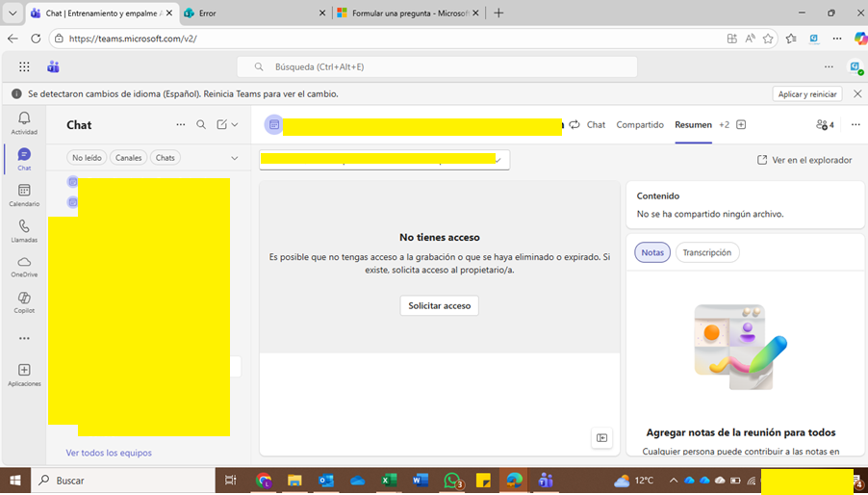This screenshot has height=495, width=868.
Task: Open Outlook from the taskbar
Action: (x=326, y=481)
